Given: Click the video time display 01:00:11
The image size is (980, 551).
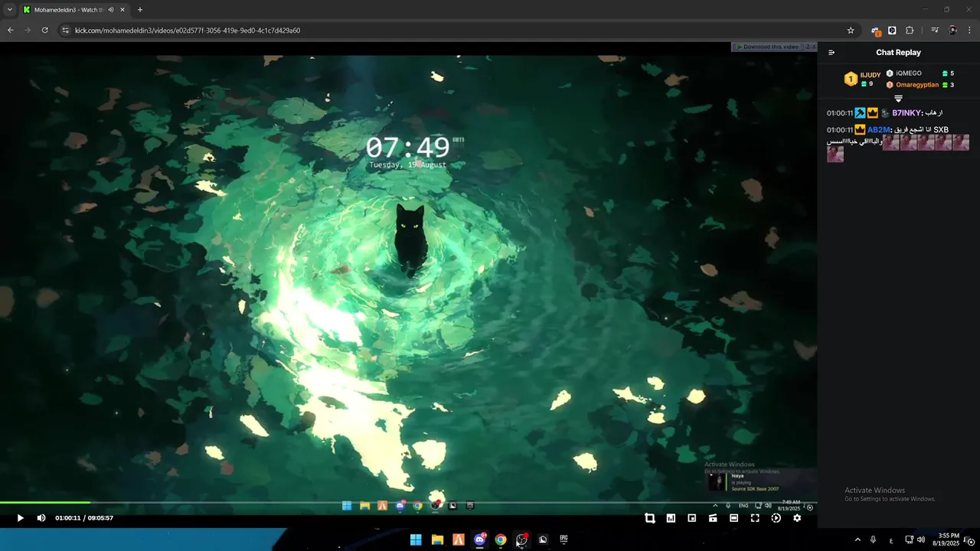Looking at the screenshot, I should click(x=67, y=518).
